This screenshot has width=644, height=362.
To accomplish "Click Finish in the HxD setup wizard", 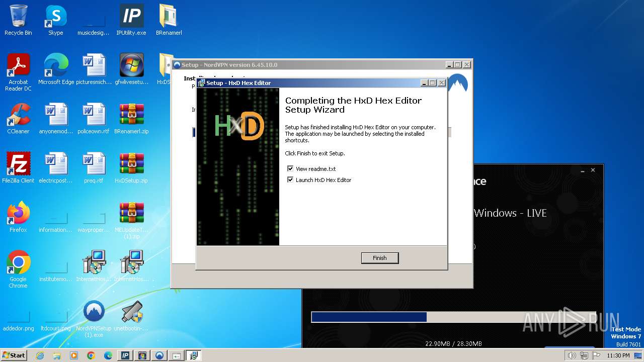I will (x=380, y=258).
